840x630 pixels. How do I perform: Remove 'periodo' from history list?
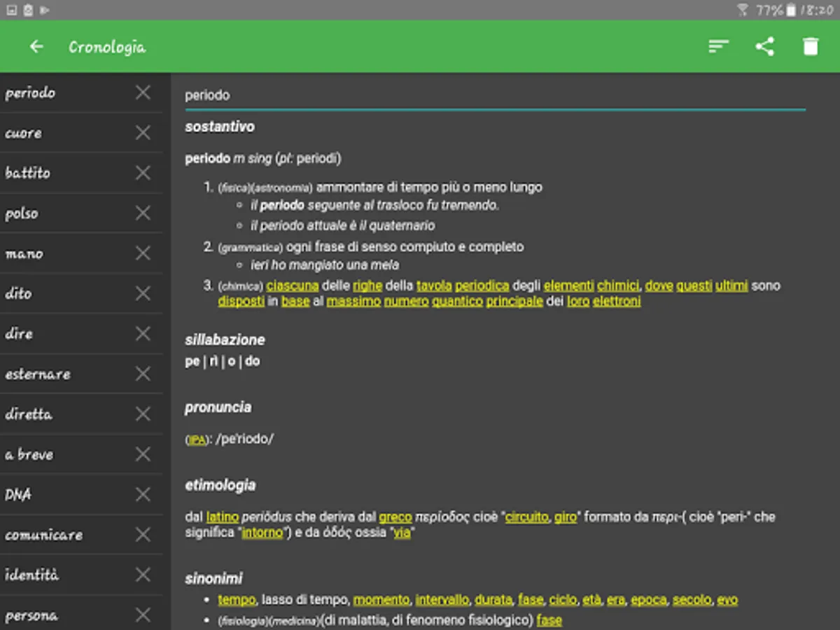coord(143,92)
